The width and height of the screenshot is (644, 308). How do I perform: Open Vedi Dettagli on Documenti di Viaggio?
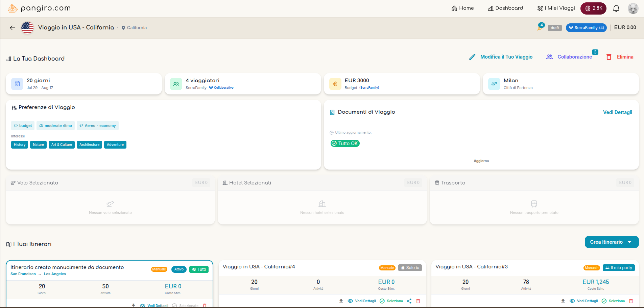pyautogui.click(x=617, y=112)
